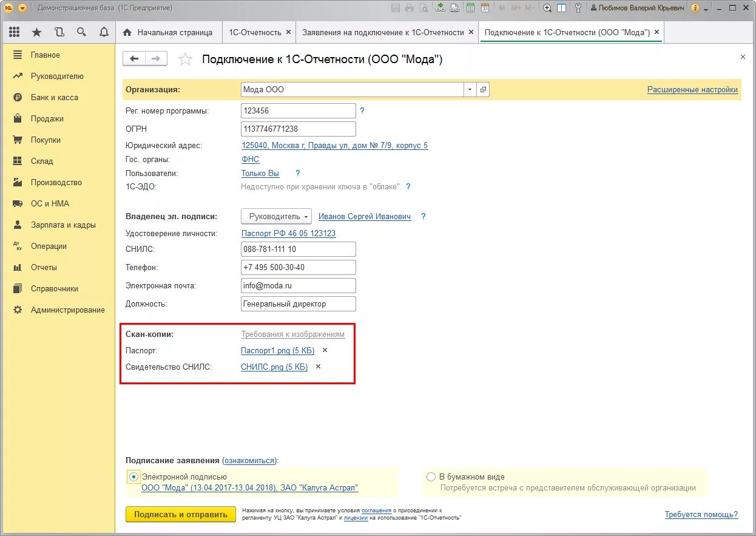The image size is (756, 536).
Task: Open Расширенные настройки link
Action: pyautogui.click(x=692, y=89)
